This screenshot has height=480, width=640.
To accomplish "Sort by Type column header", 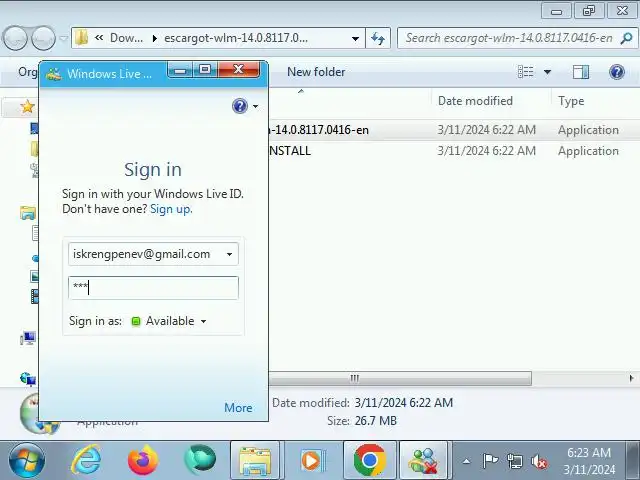I will 571,101.
